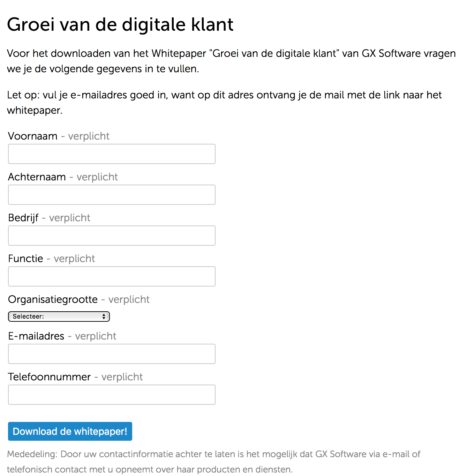
Task: Click the 'Voornaam - verplicht' label
Action: click(x=59, y=136)
